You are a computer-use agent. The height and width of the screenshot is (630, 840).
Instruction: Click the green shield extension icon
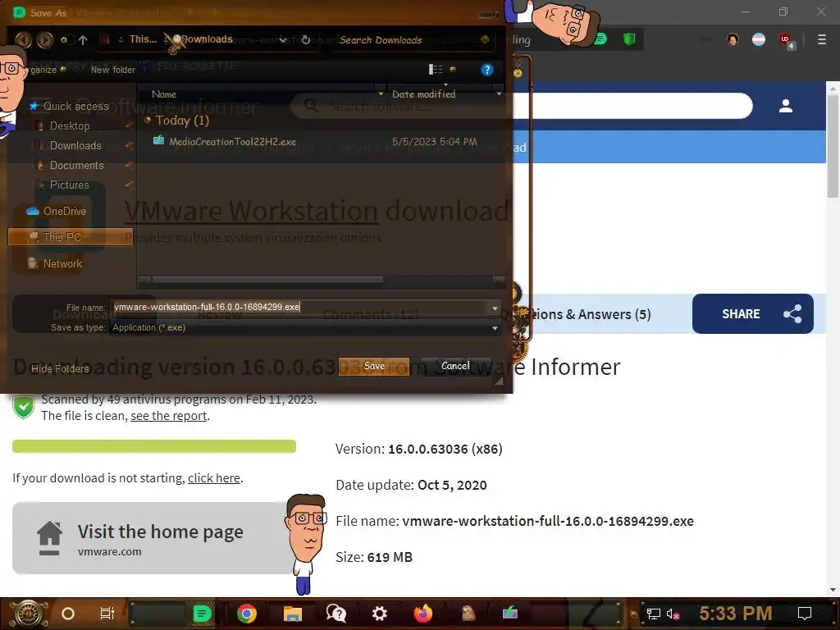629,39
